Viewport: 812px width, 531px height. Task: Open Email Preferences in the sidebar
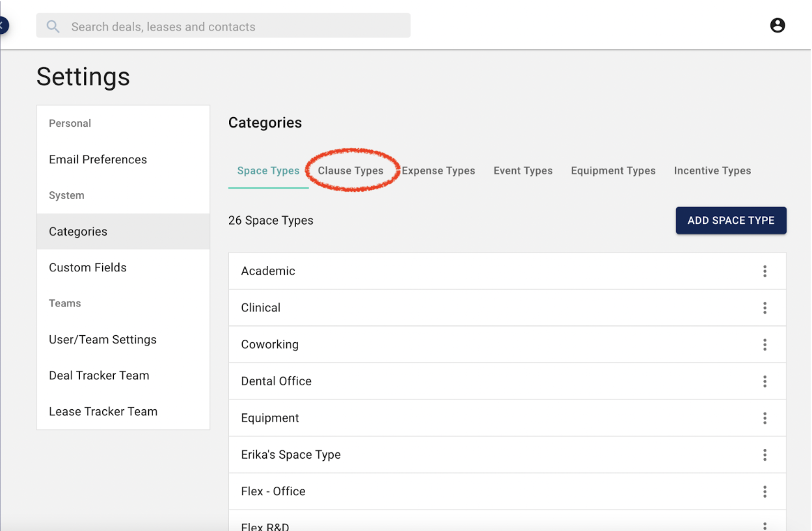[98, 159]
